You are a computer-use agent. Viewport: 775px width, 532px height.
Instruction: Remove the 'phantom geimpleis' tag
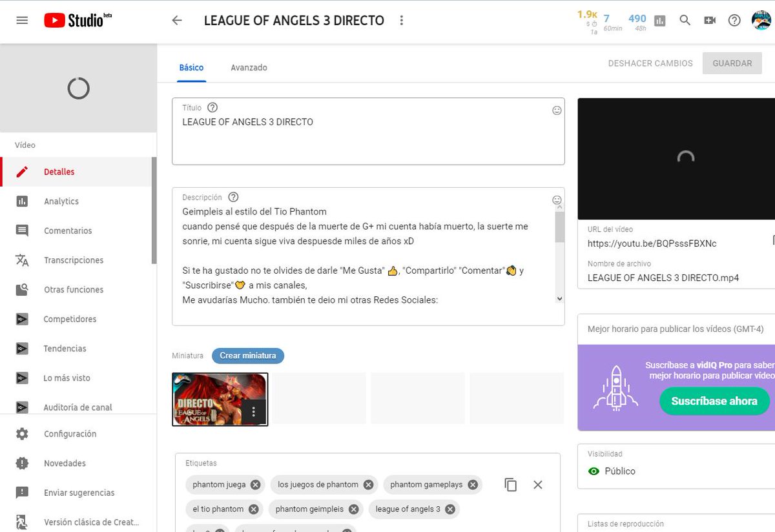pyautogui.click(x=354, y=509)
